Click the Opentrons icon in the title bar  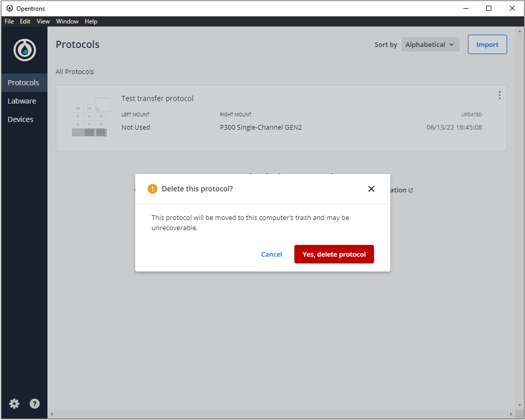10,8
